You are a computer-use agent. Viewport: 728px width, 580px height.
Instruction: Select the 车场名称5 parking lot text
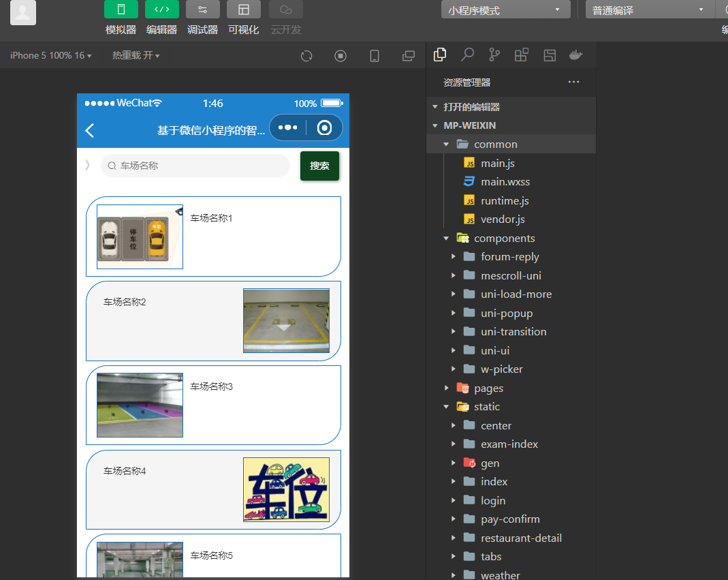(x=211, y=555)
